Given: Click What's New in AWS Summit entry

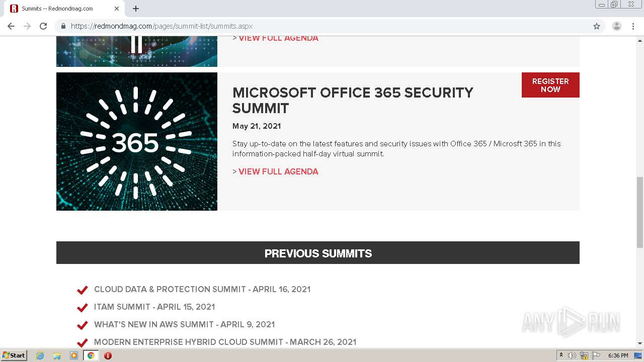Looking at the screenshot, I should coord(184,324).
